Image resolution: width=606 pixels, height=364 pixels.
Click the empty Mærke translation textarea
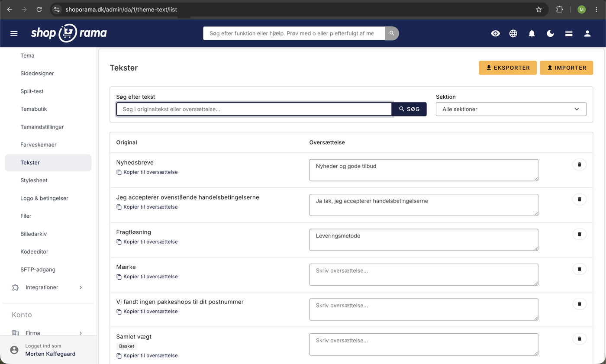coord(424,274)
